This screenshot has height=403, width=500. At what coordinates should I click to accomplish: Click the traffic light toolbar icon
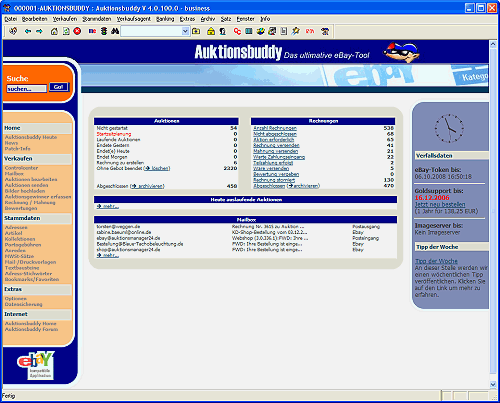[104, 31]
